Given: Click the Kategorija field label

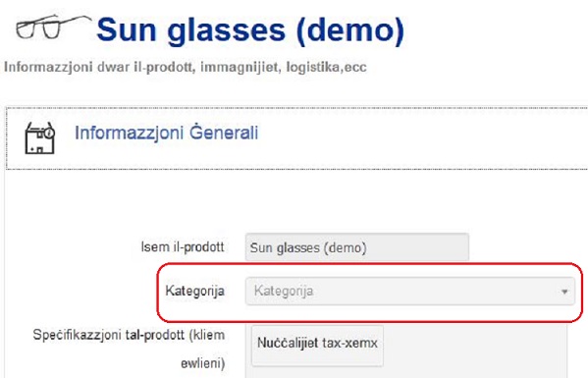Looking at the screenshot, I should coord(195,291).
